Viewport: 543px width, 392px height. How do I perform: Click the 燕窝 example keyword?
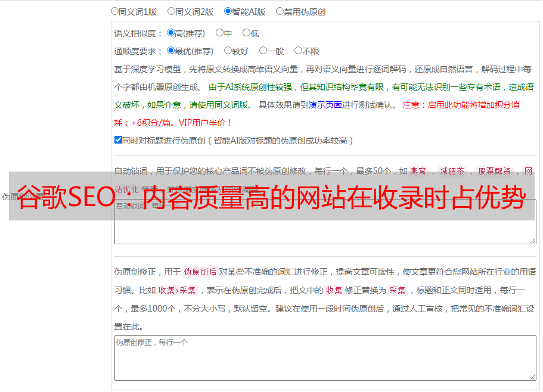418,171
